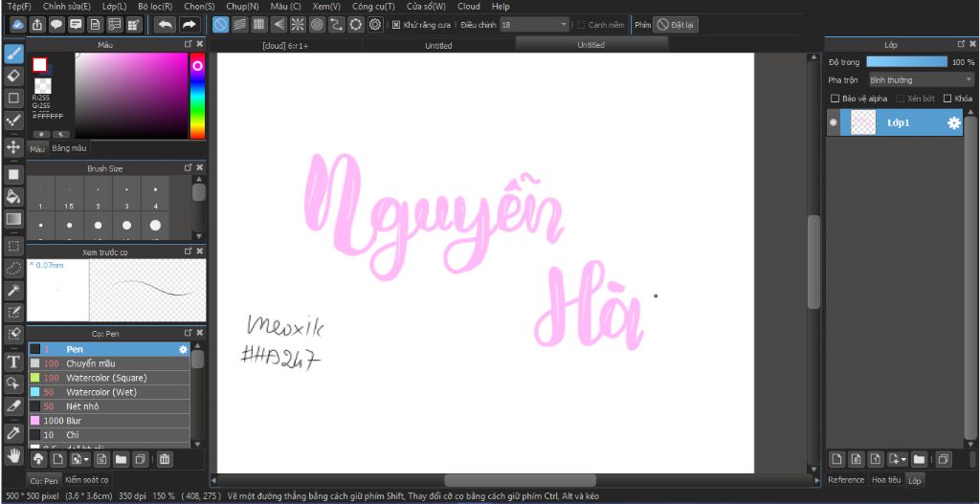Enable concentric circle snap

317,25
